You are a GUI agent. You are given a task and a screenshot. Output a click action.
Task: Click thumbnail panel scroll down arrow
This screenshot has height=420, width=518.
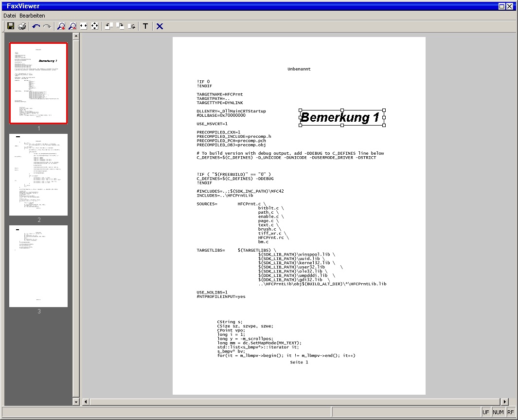pyautogui.click(x=76, y=402)
